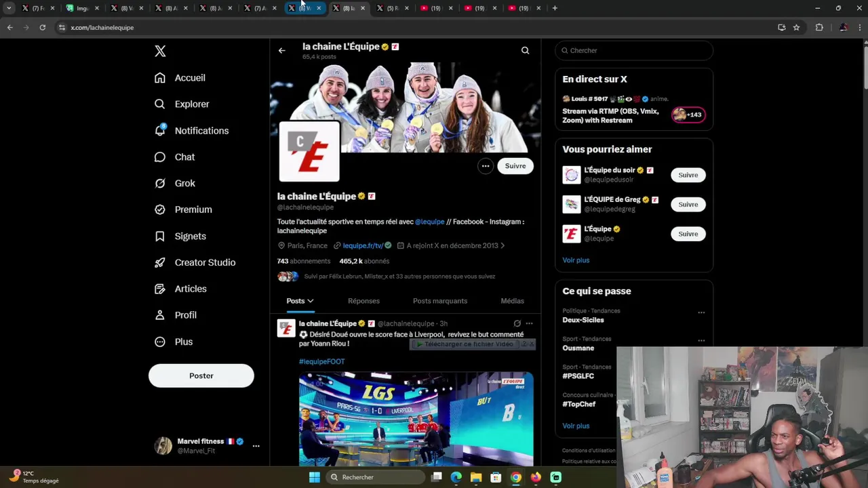Follow la chaine L'Équipe with Suivre
Screen dimensions: 868x488
pyautogui.click(x=515, y=166)
